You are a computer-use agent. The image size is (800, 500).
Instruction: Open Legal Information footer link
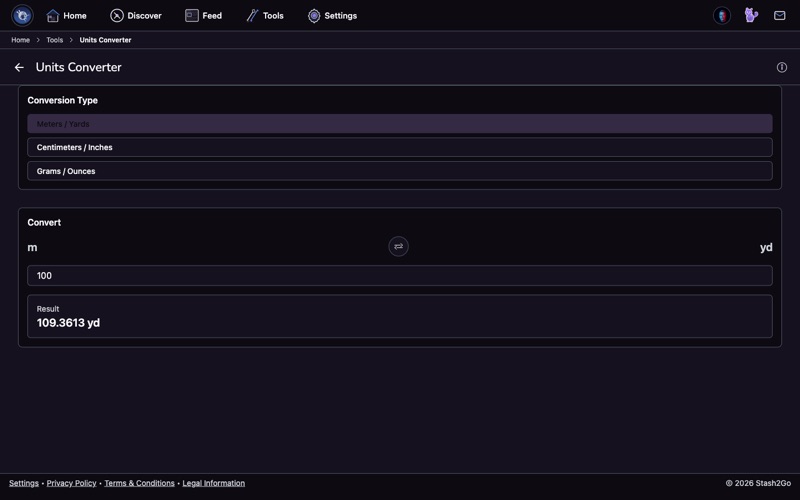coord(213,483)
